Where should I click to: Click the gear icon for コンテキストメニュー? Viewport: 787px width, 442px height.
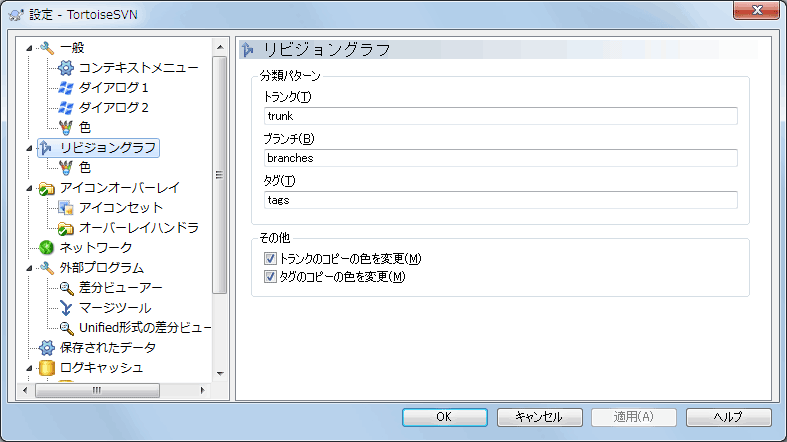[x=65, y=68]
